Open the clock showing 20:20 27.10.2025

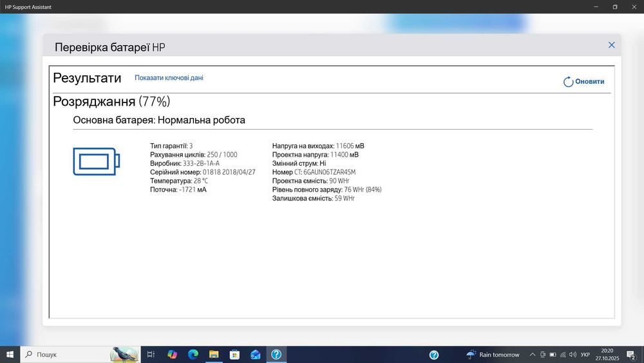click(607, 355)
